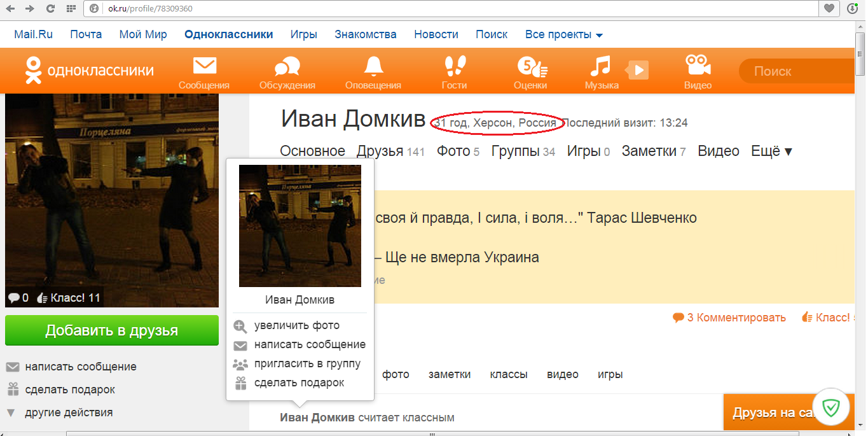Image resolution: width=868 pixels, height=436 pixels.
Task: Expand the Ещё profile menu
Action: click(x=772, y=151)
